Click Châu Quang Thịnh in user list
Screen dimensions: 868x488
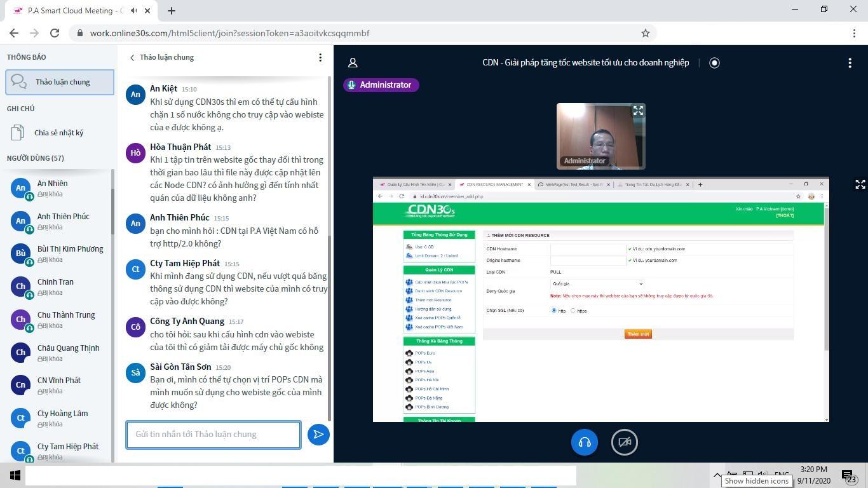(60, 353)
